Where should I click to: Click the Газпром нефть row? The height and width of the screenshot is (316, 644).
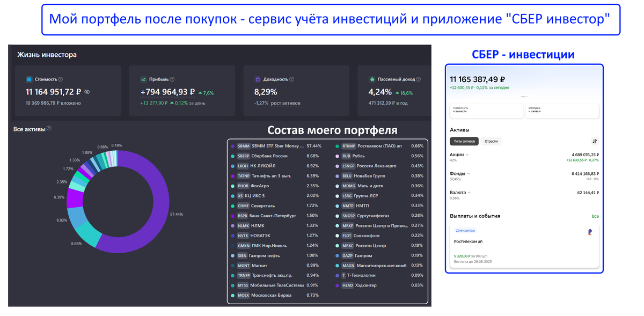(x=275, y=255)
